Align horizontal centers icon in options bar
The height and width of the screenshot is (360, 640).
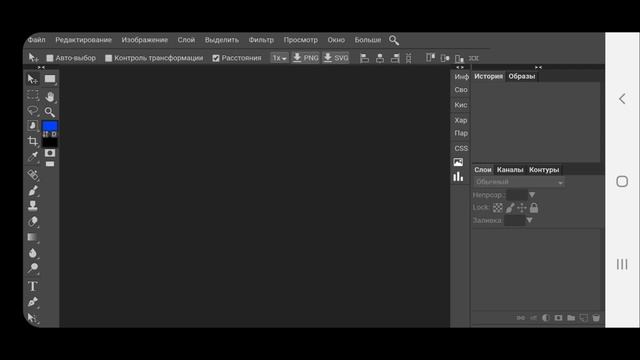tap(380, 58)
